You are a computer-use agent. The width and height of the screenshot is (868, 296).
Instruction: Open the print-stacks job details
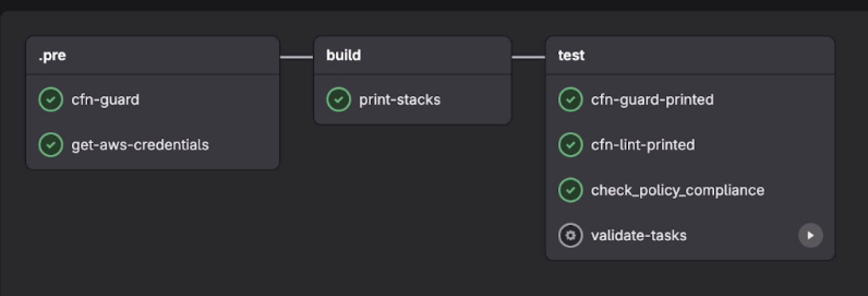[400, 100]
